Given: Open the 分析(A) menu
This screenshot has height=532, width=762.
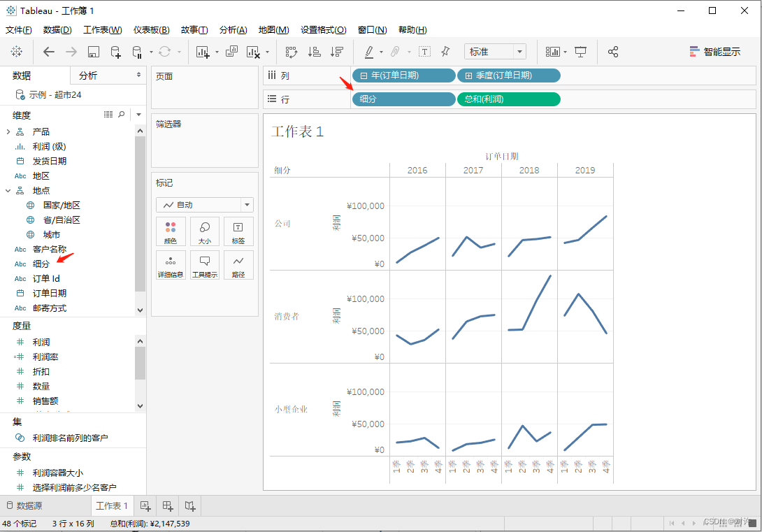Looking at the screenshot, I should [233, 30].
